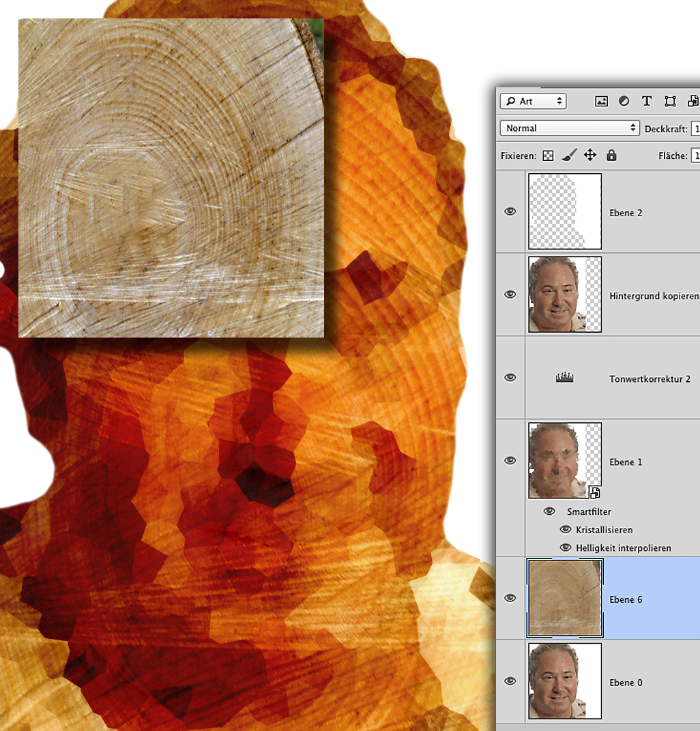Viewport: 700px width, 731px height.
Task: Select Ebene 1 crystallized thumbnail
Action: pyautogui.click(x=565, y=460)
